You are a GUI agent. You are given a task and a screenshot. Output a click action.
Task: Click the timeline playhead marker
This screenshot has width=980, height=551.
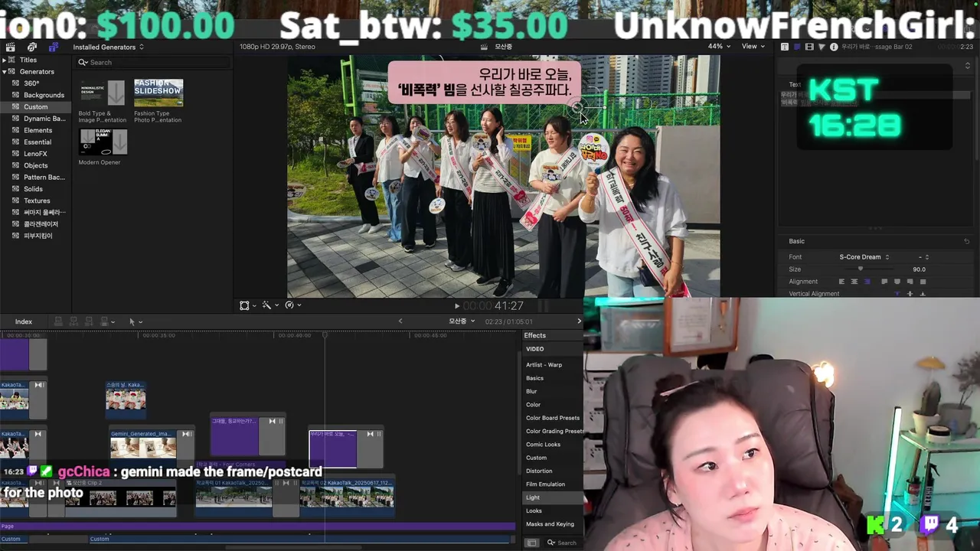click(325, 335)
